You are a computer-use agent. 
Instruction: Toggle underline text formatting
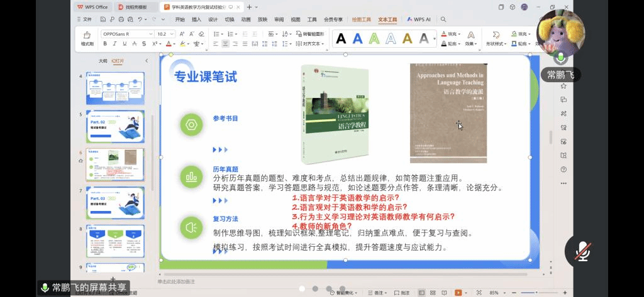tap(125, 44)
